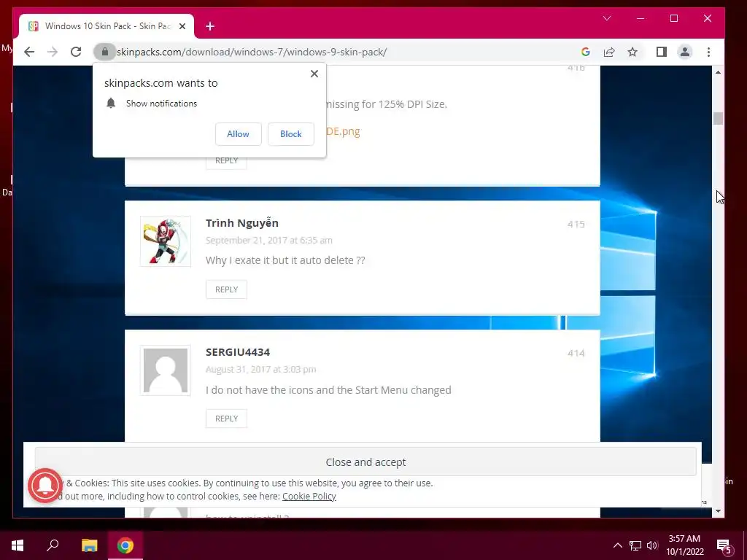Bookmark this page with the star icon

(x=632, y=52)
